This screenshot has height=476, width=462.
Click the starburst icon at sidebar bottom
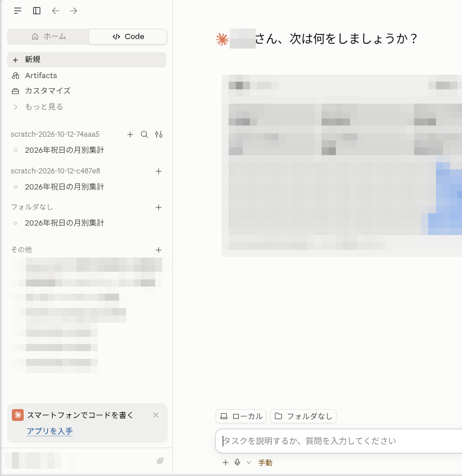tap(160, 461)
